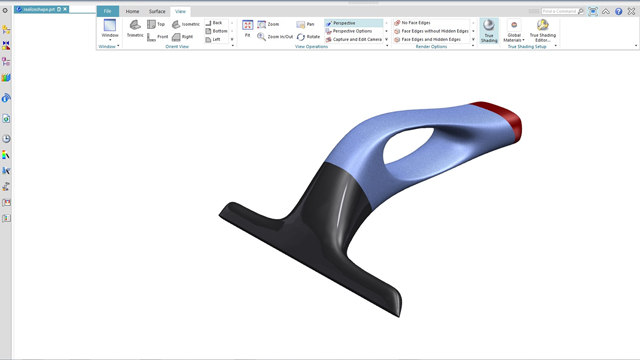Select Face Edges without Hidden Edges

431,31
